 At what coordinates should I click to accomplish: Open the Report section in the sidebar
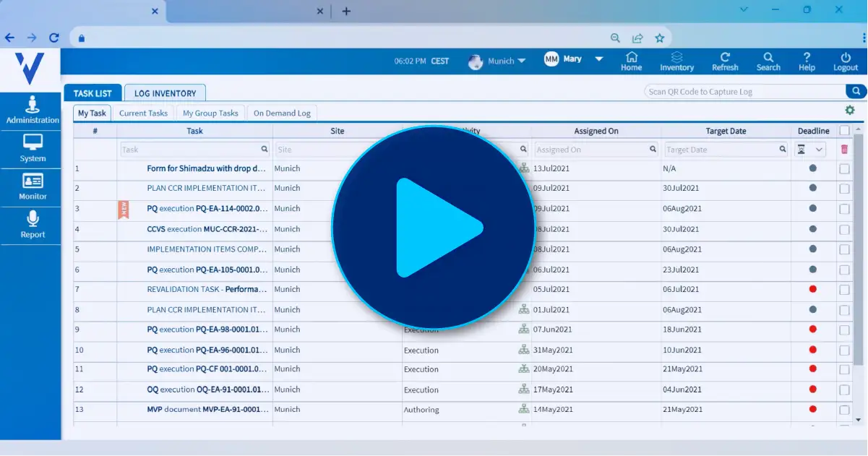(32, 225)
